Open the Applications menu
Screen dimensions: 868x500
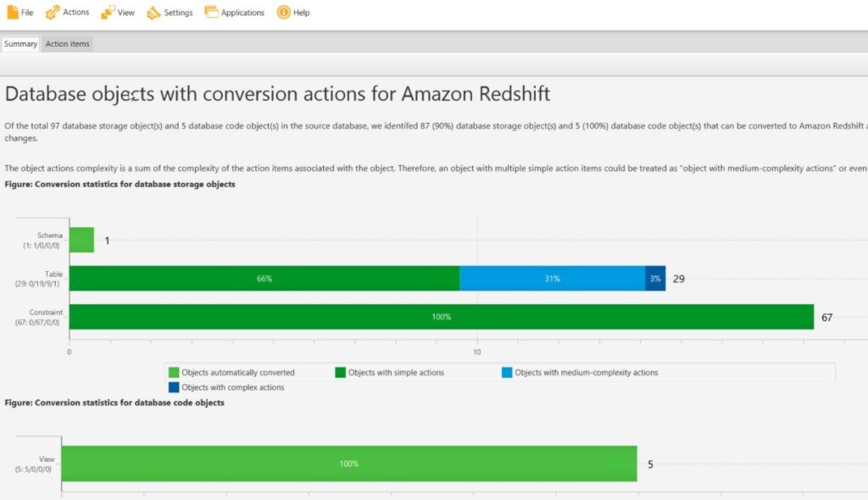[235, 12]
